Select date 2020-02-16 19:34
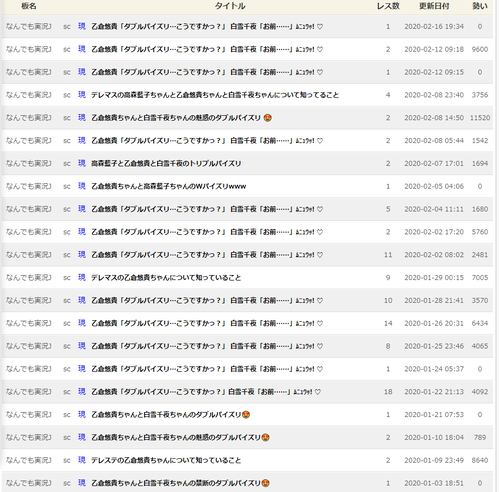This screenshot has height=492, width=499. point(434,26)
